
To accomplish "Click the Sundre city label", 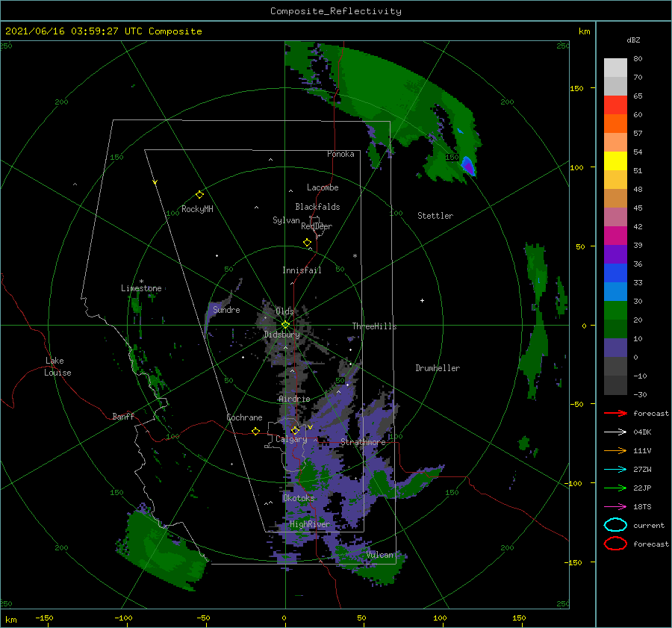I will click(226, 309).
